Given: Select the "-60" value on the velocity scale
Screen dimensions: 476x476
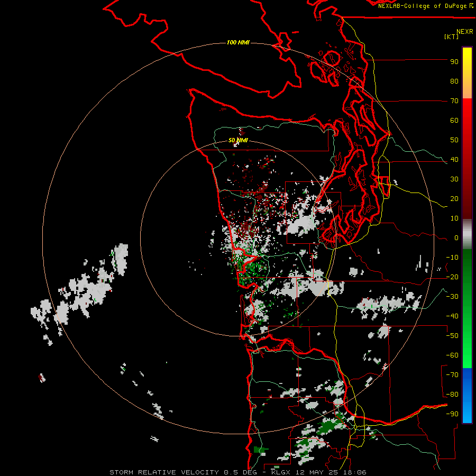Looking at the screenshot, I should coord(452,355).
